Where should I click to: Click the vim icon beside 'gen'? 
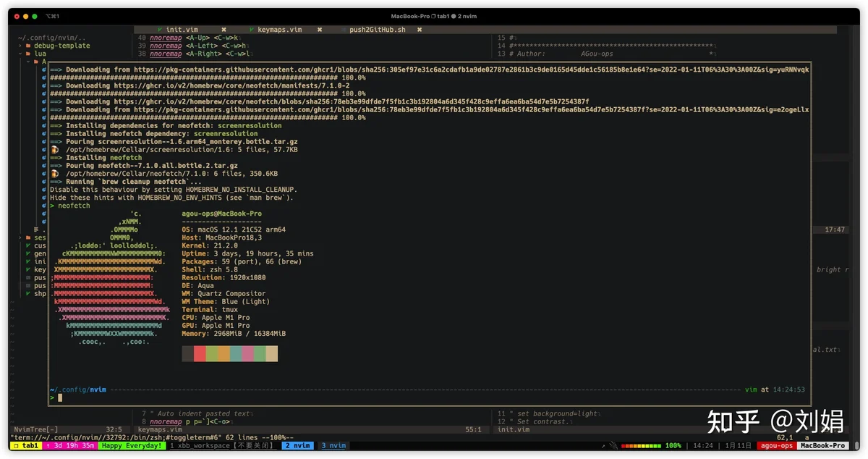(28, 253)
